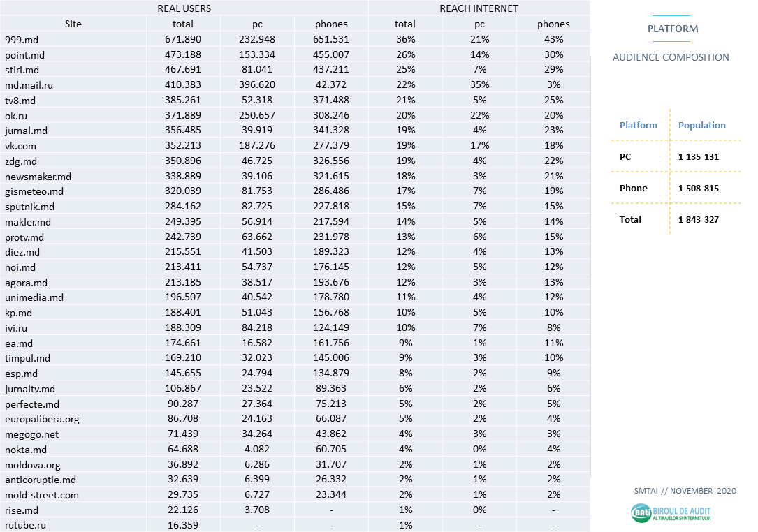
Task: Click the Phone population value 1 508 815
Action: 698,189
